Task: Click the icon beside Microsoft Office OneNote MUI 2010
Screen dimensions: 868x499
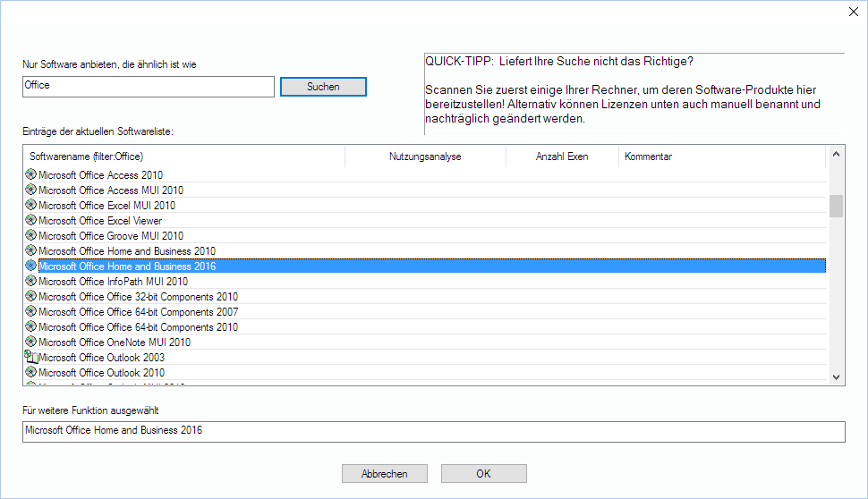Action: tap(31, 342)
